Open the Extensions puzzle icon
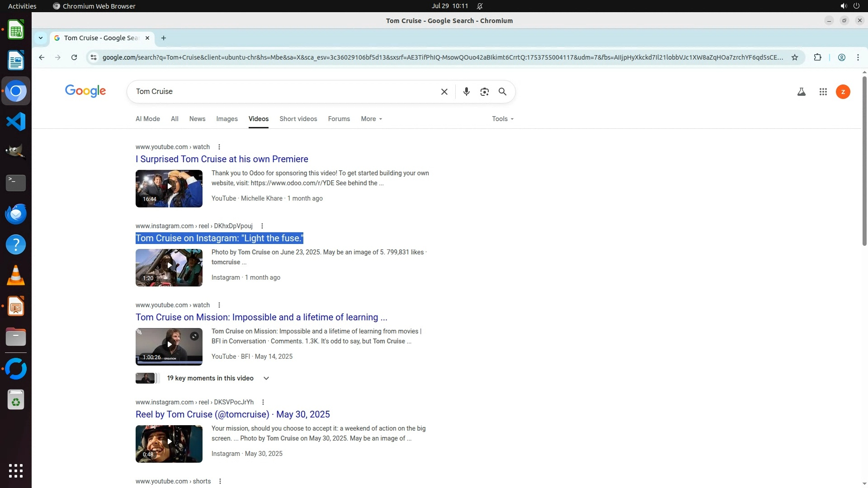The image size is (868, 488). [817, 57]
